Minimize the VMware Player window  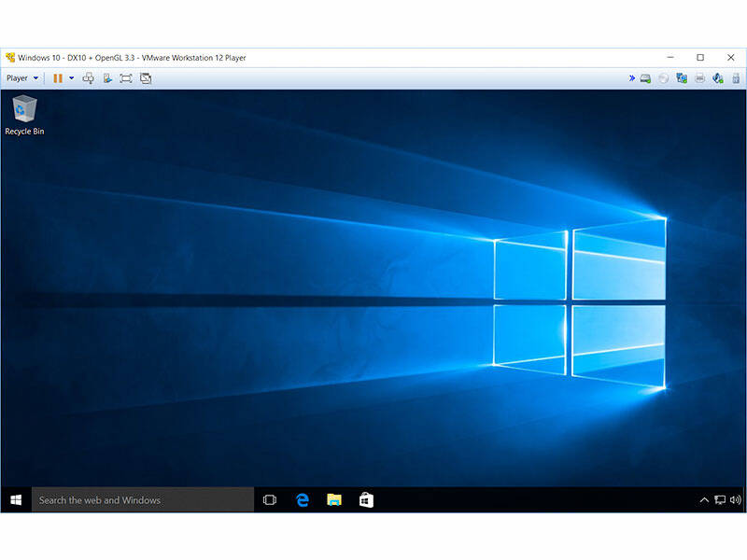pyautogui.click(x=670, y=58)
